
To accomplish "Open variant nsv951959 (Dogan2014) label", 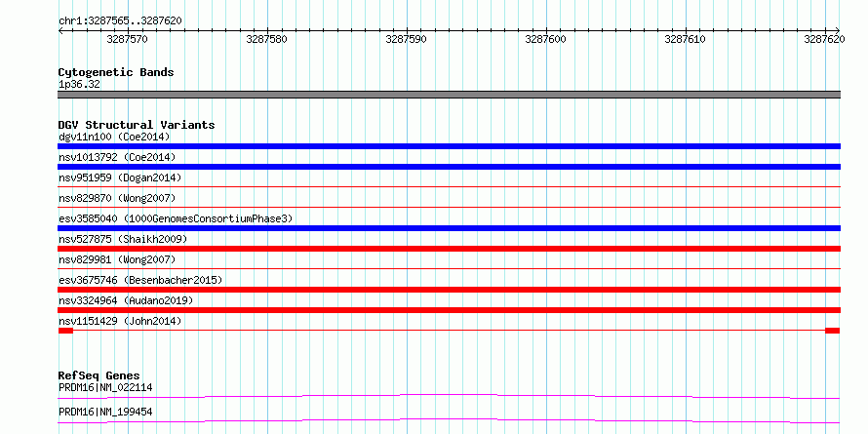I will click(120, 178).
